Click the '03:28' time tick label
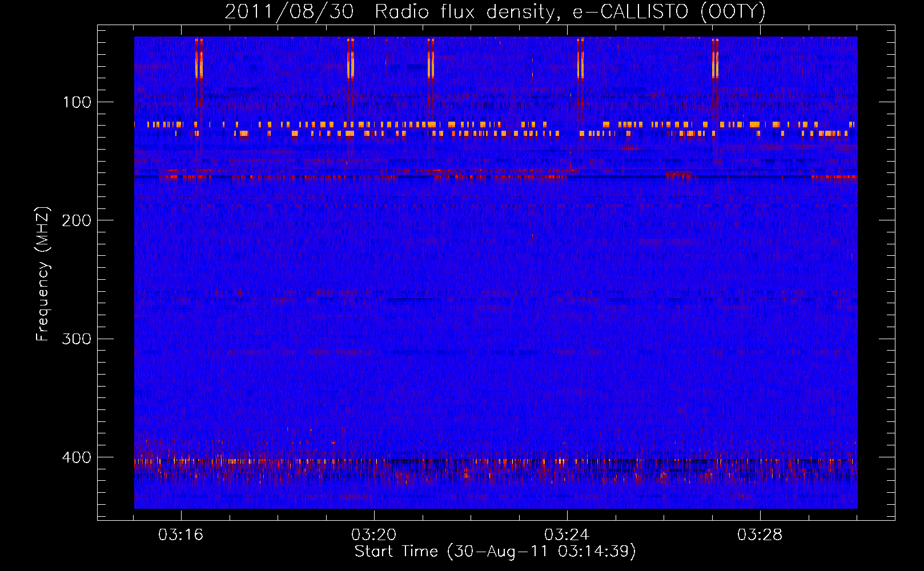 coord(760,534)
